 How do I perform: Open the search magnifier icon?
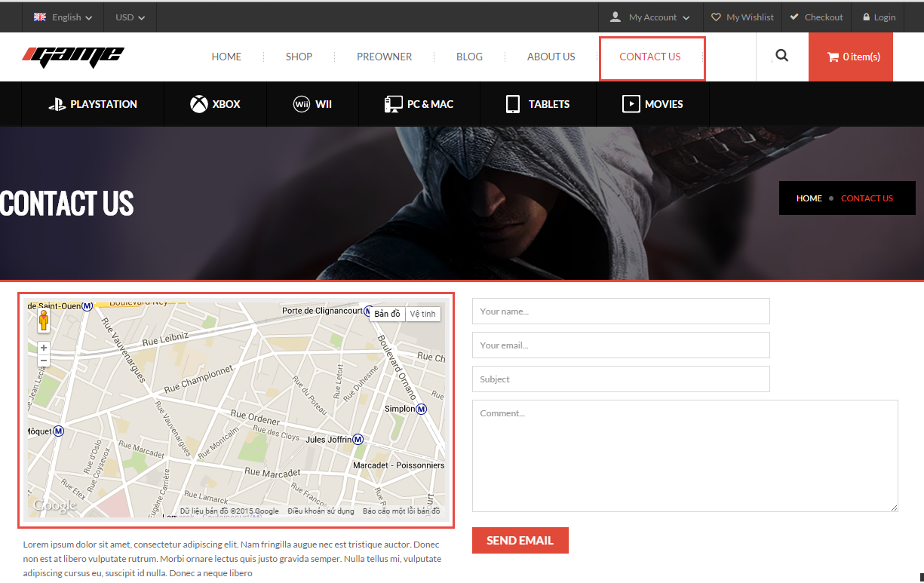[x=781, y=55]
